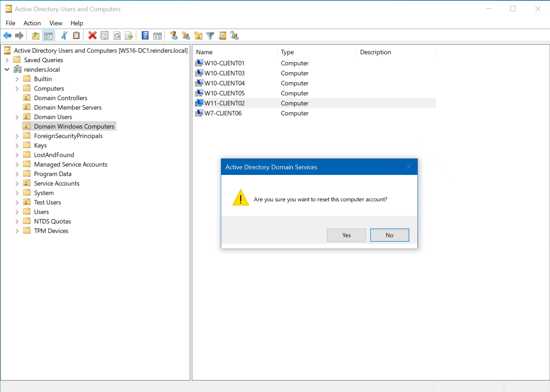Refresh the view with the refresh icon

tap(117, 35)
